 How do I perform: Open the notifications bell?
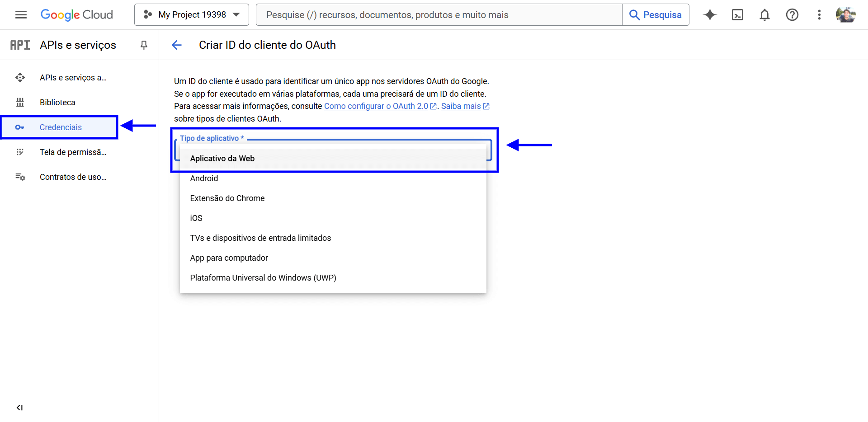point(764,15)
